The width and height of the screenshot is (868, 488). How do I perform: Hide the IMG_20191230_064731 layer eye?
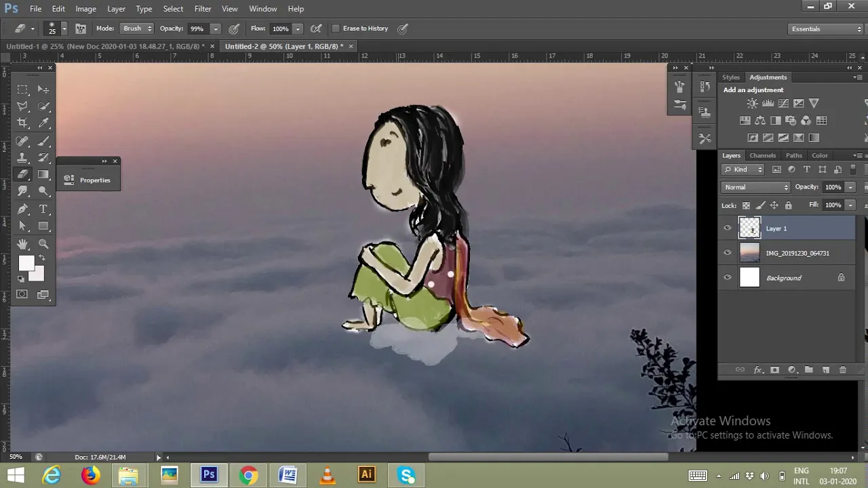pyautogui.click(x=728, y=253)
